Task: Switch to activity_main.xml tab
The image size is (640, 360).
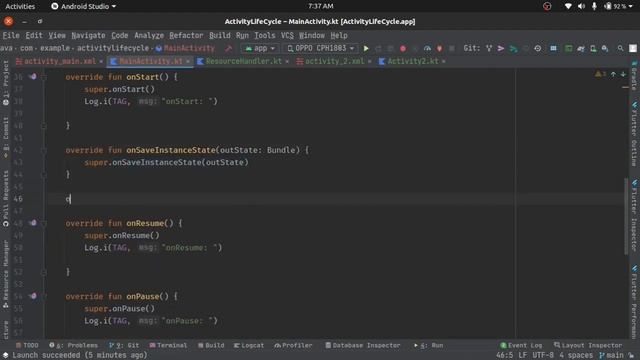Action: coord(59,61)
